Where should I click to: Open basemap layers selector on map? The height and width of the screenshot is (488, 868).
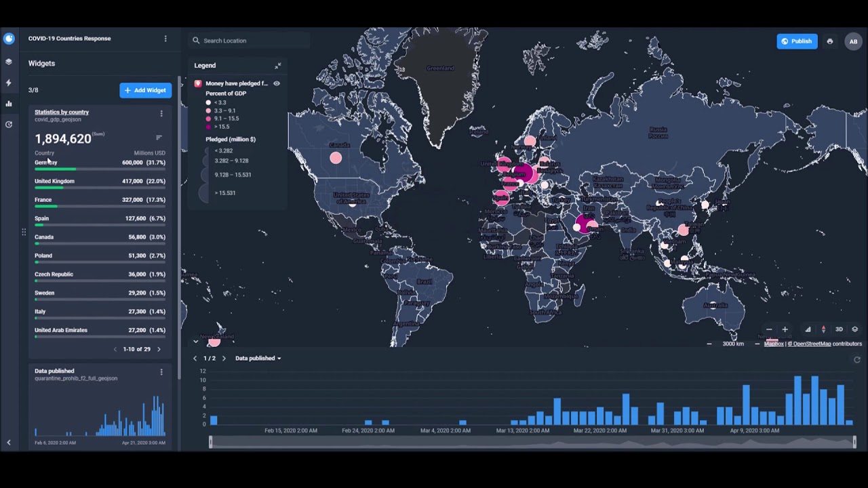point(854,329)
